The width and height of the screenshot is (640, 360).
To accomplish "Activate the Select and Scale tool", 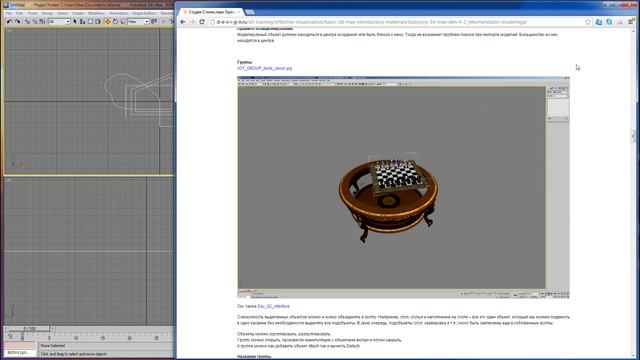I will pyautogui.click(x=123, y=22).
